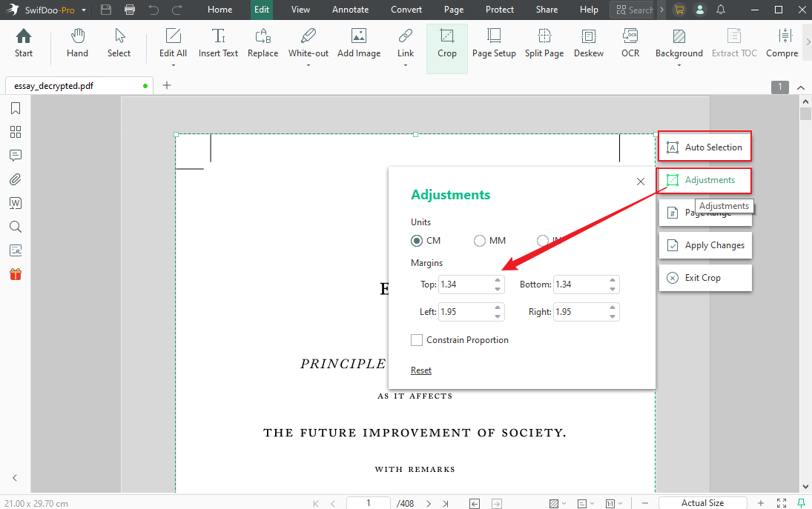
Task: Open the search panel in sidebar
Action: pos(15,227)
